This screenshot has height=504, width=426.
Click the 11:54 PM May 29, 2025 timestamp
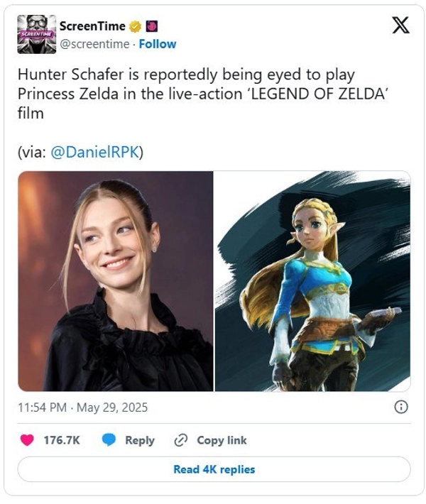82,407
